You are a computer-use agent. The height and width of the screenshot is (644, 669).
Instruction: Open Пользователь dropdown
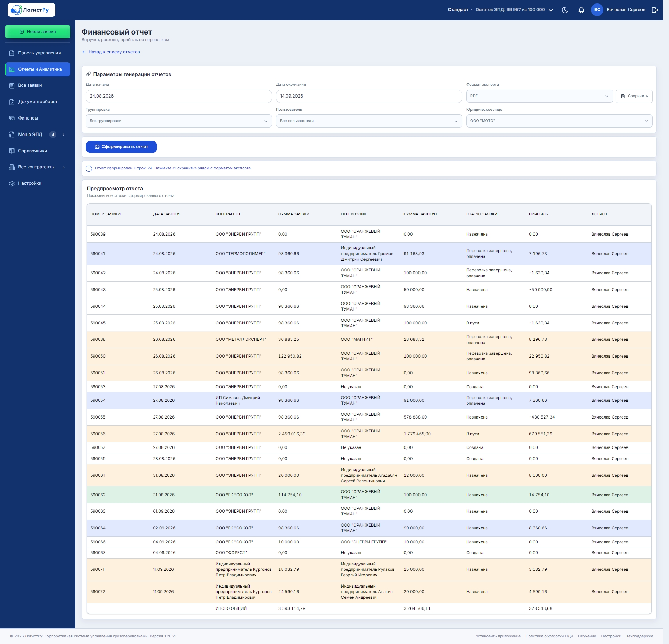pos(369,121)
